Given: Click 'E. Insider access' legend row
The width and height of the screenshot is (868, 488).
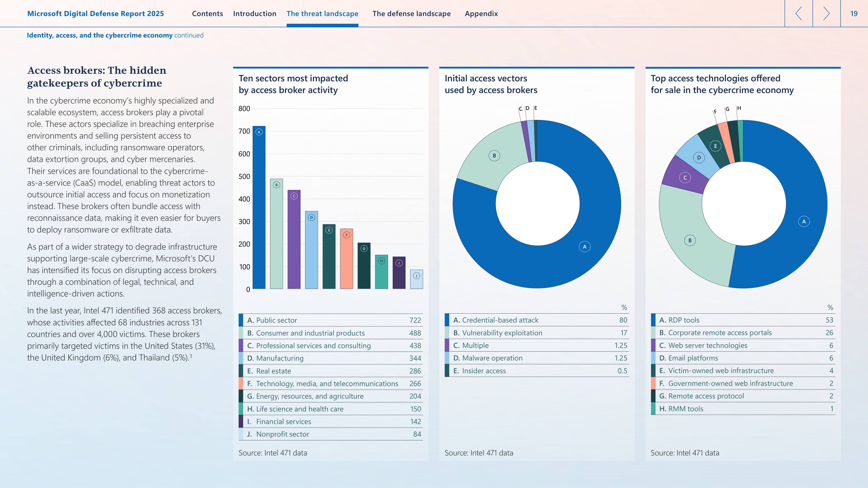Looking at the screenshot, I should click(x=537, y=371).
